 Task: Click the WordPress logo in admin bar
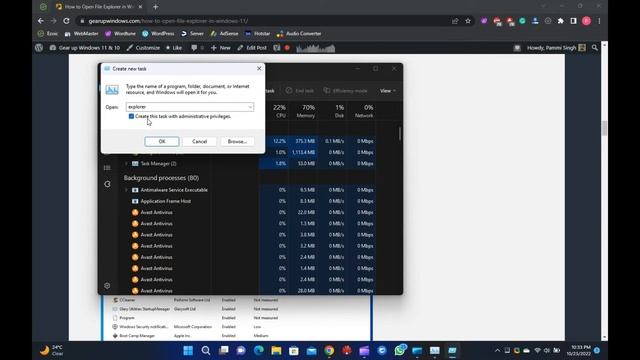coord(39,48)
